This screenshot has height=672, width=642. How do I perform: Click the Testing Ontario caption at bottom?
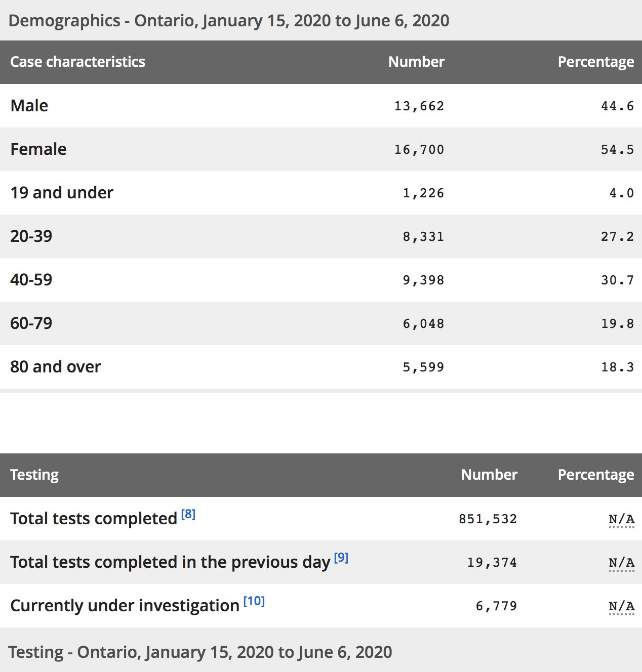point(200,652)
